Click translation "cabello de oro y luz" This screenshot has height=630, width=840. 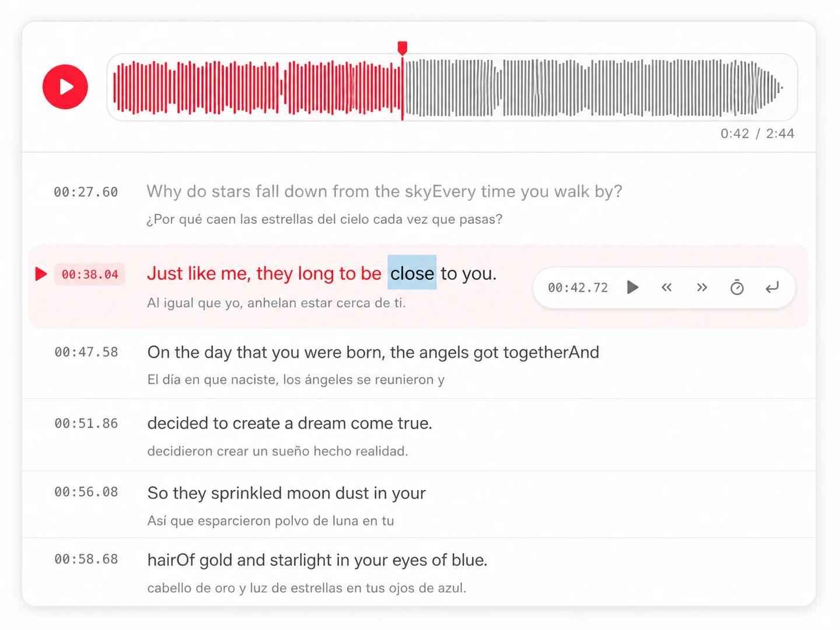[x=208, y=588]
